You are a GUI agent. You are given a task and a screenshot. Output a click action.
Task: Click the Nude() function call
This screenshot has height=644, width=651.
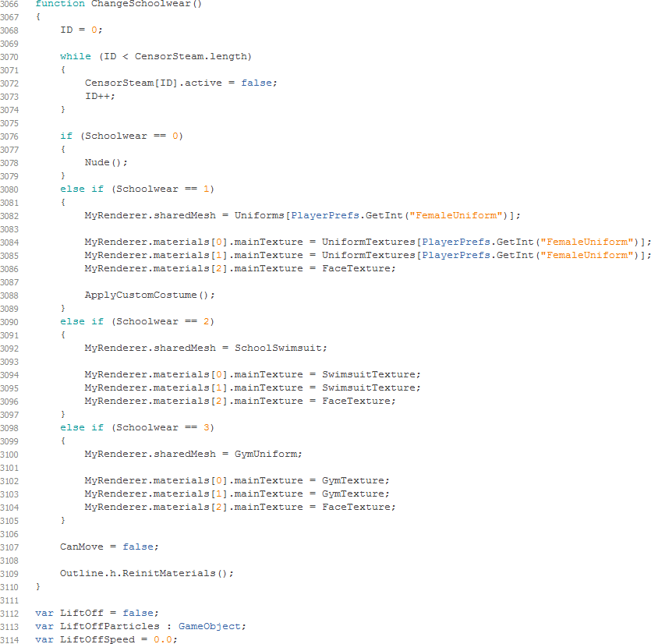point(106,162)
